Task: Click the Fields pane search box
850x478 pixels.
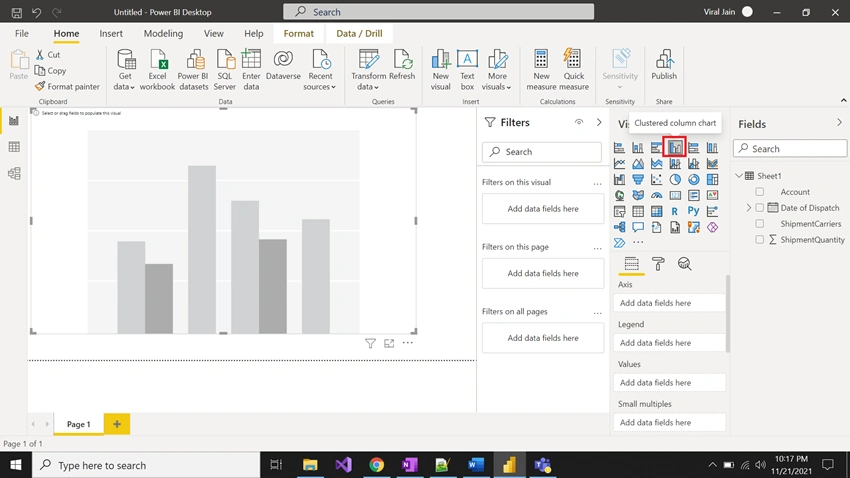Action: 790,148
